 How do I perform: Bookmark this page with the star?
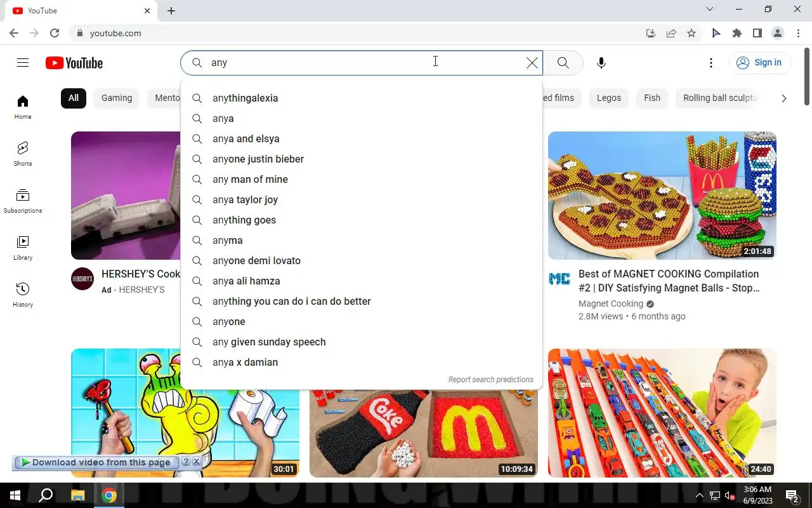(x=691, y=33)
